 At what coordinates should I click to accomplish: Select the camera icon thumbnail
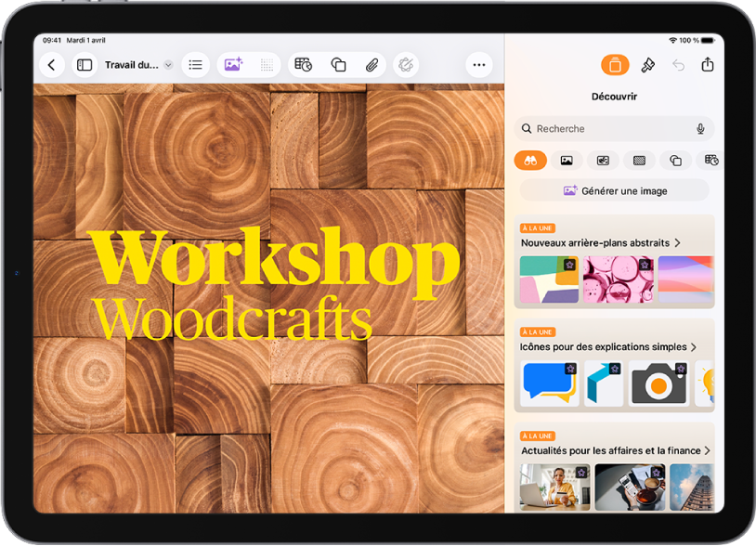(x=658, y=383)
